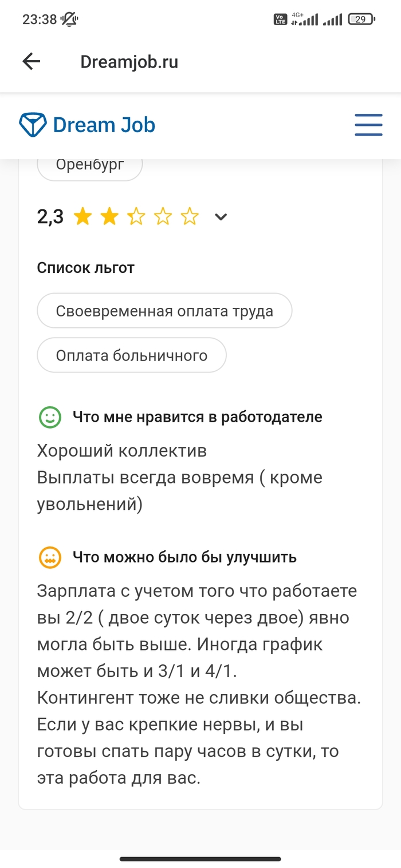Image resolution: width=401 pixels, height=868 pixels.
Task: Expand the 2,3 rating details chevron
Action: 221,217
